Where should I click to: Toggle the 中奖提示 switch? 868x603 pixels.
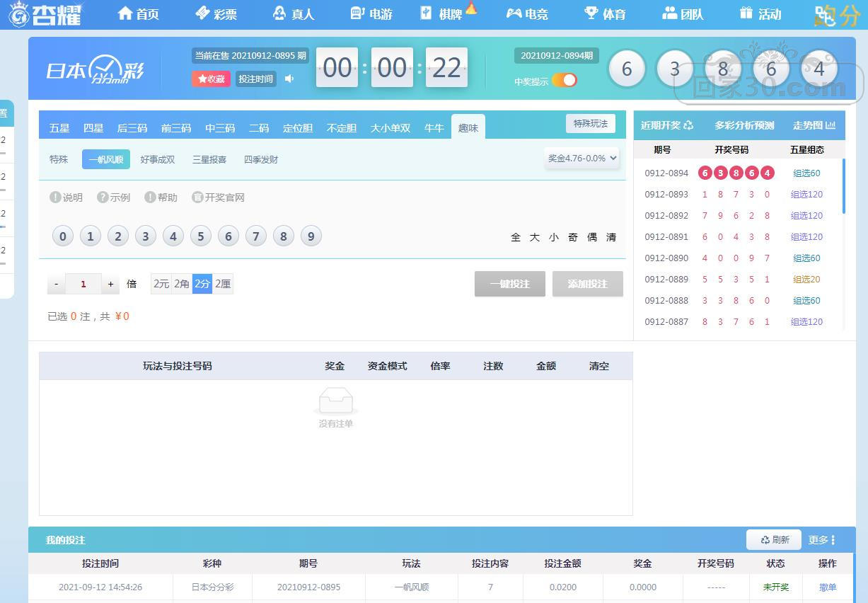[565, 81]
